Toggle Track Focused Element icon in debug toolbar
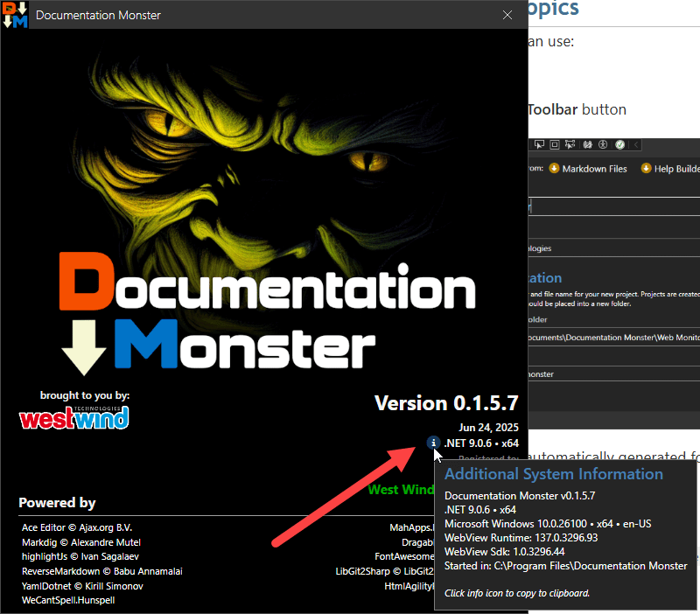 (570, 144)
